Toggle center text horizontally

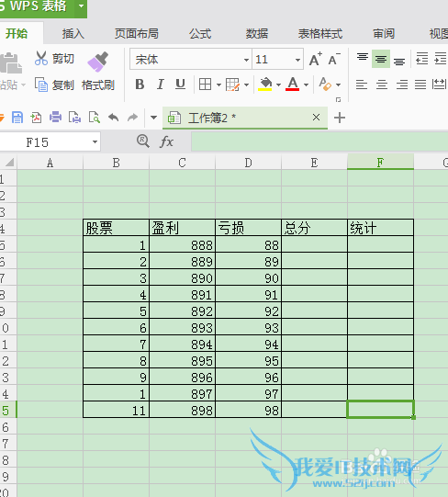coord(382,85)
